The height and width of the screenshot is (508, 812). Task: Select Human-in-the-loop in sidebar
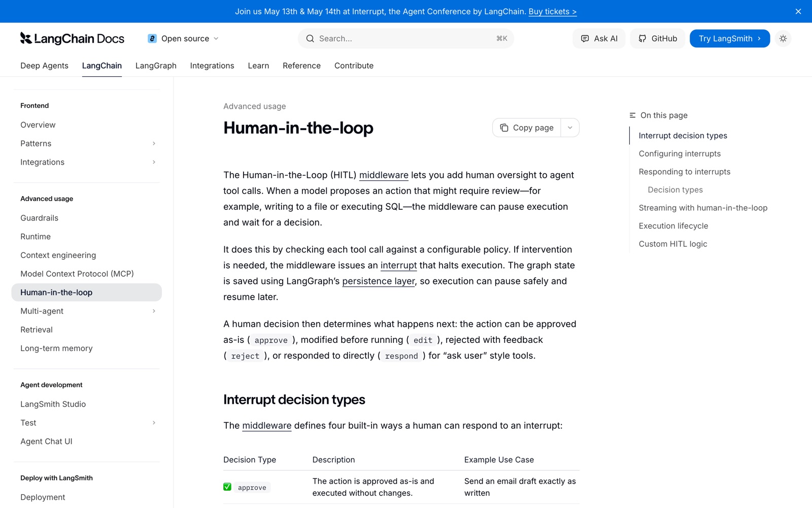pos(87,292)
